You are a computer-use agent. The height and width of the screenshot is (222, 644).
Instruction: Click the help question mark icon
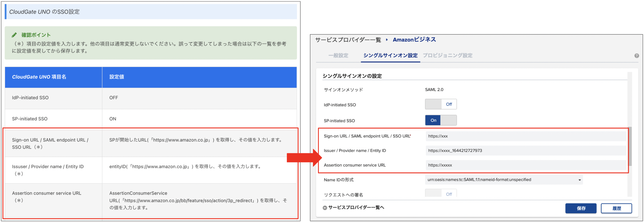[x=636, y=56]
